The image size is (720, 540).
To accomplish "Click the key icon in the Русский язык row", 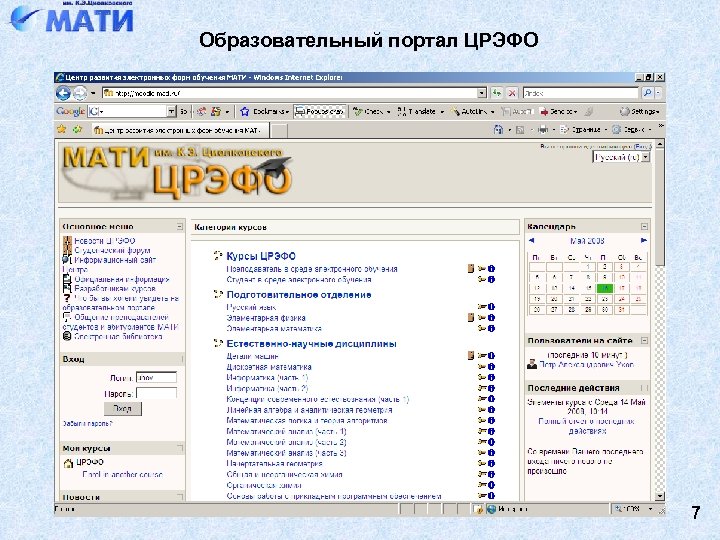I will click(482, 306).
